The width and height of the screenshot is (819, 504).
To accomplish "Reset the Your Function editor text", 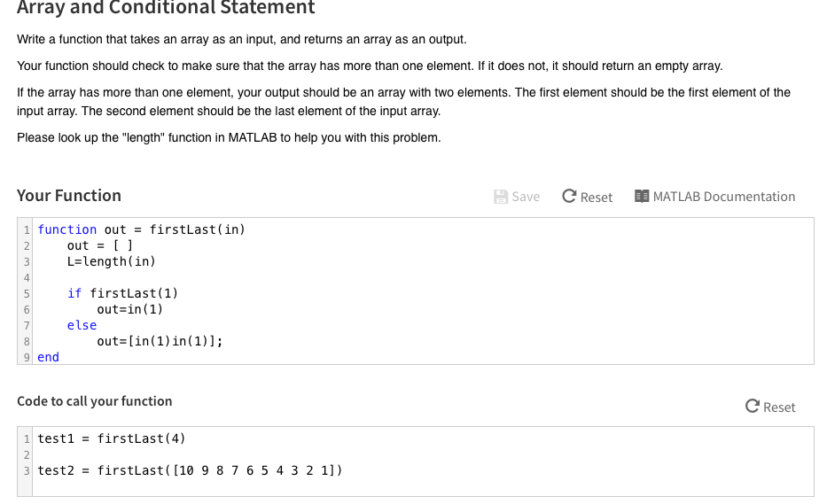I will pos(596,198).
